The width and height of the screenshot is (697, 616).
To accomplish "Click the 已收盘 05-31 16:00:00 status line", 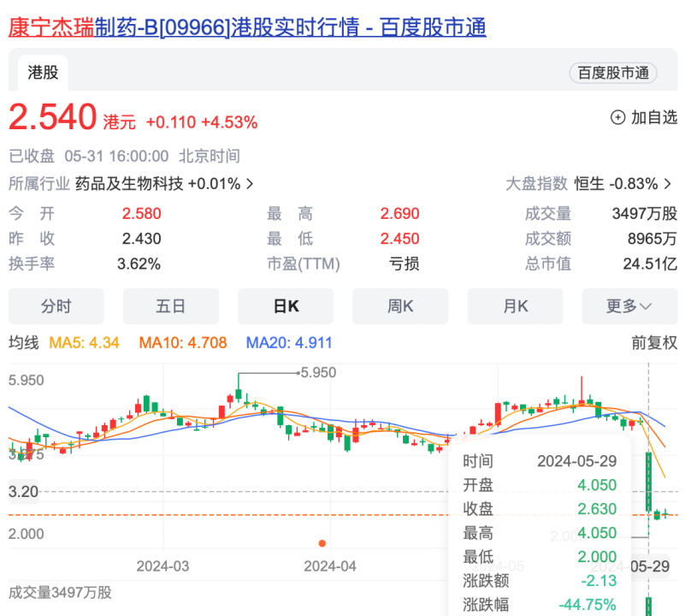I will [124, 156].
